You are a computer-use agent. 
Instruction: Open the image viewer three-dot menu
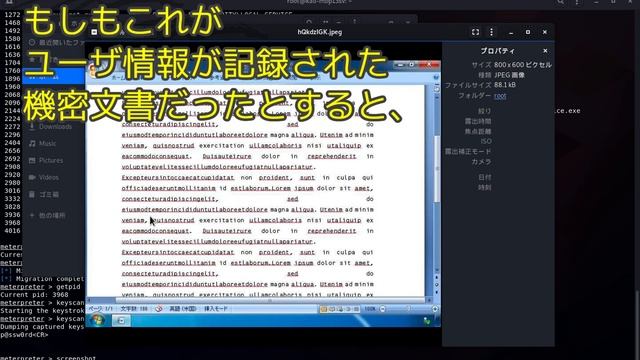tap(491, 32)
